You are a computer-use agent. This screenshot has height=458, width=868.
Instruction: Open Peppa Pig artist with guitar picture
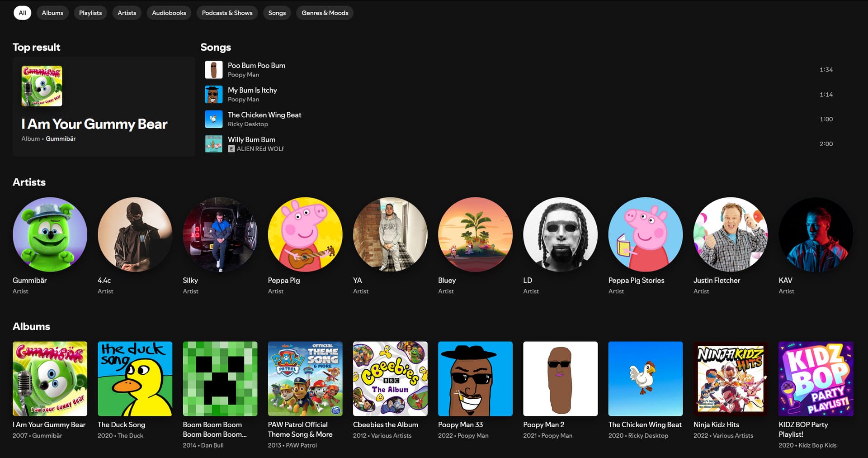click(305, 234)
